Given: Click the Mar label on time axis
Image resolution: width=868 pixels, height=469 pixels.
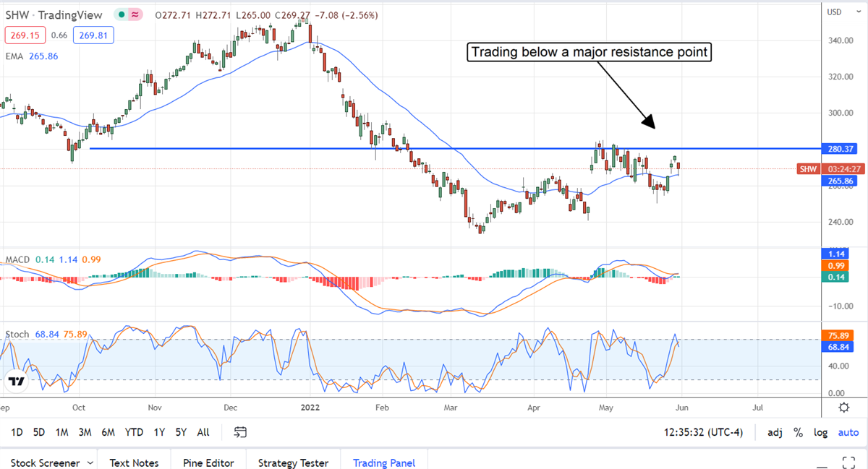Looking at the screenshot, I should tap(451, 407).
